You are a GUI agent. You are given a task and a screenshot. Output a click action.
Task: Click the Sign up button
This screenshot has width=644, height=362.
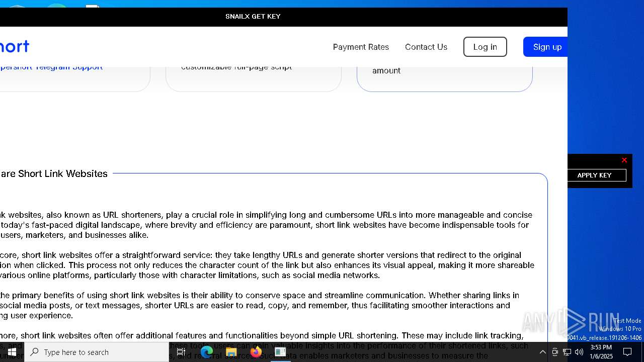pos(545,47)
